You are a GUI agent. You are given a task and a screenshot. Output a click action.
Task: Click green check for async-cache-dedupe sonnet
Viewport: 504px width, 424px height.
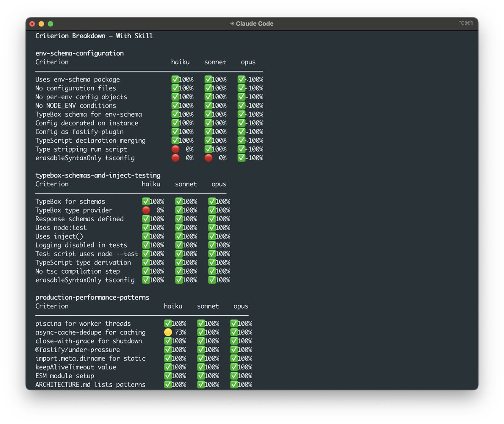(201, 332)
